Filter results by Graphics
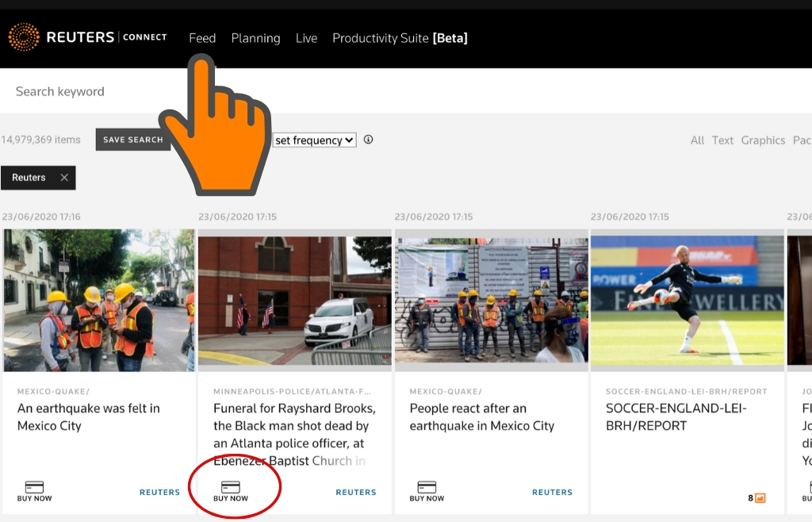 [x=763, y=140]
